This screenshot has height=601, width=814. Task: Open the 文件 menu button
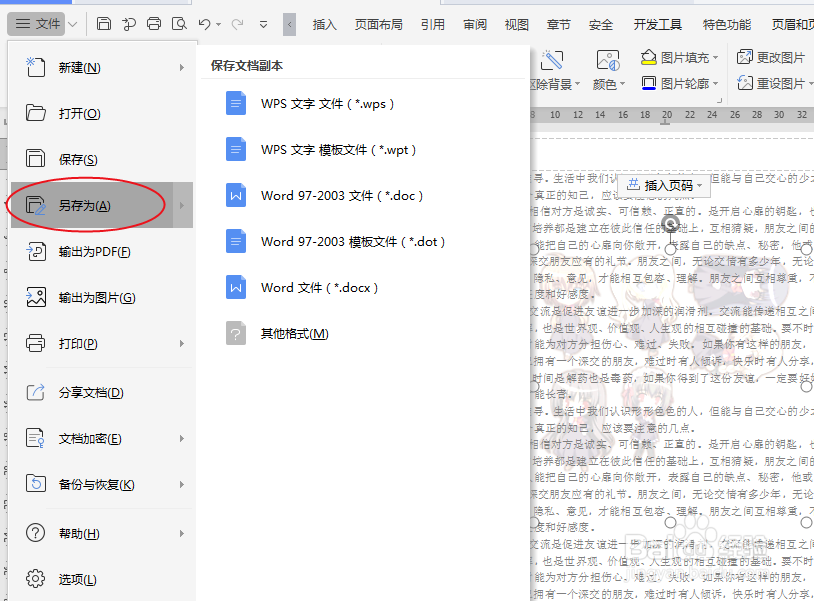37,24
